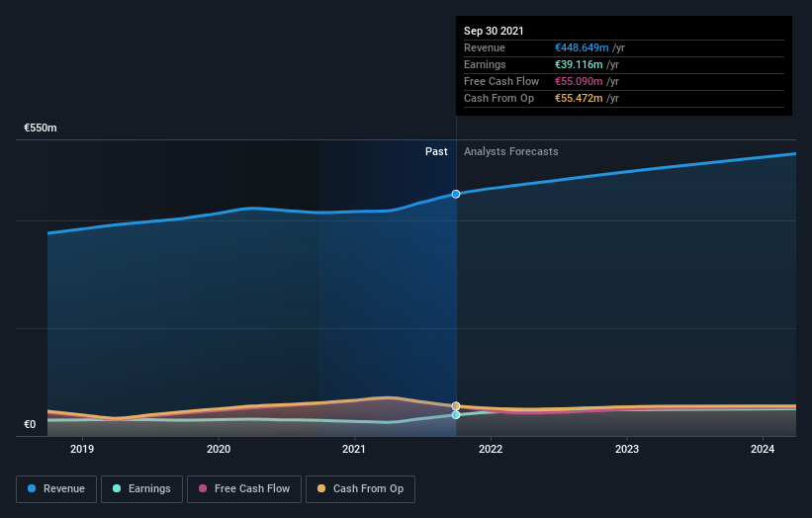
Task: Click the €55.472m cash from op value
Action: pyautogui.click(x=579, y=98)
